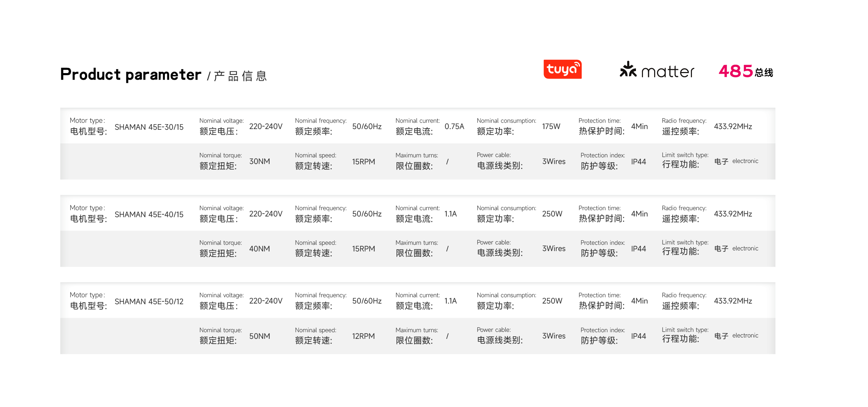Select the 12RPM nominal speed value
This screenshot has height=407, width=868.
(363, 336)
